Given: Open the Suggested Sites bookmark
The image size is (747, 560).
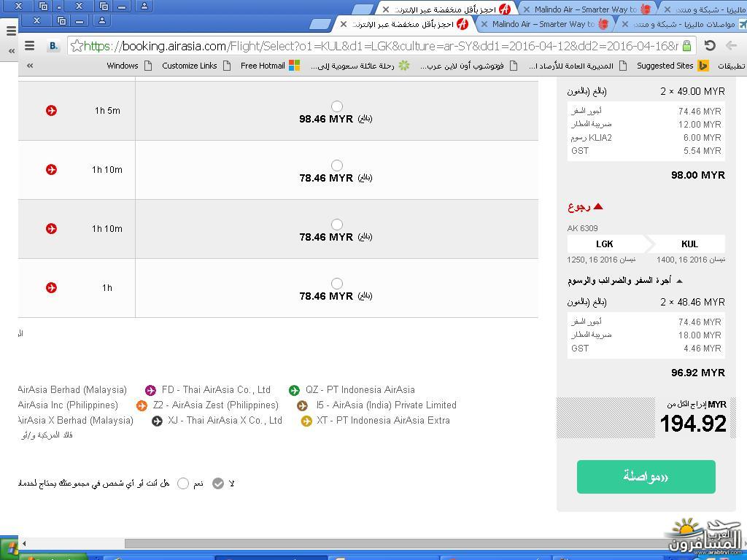Looking at the screenshot, I should point(672,66).
